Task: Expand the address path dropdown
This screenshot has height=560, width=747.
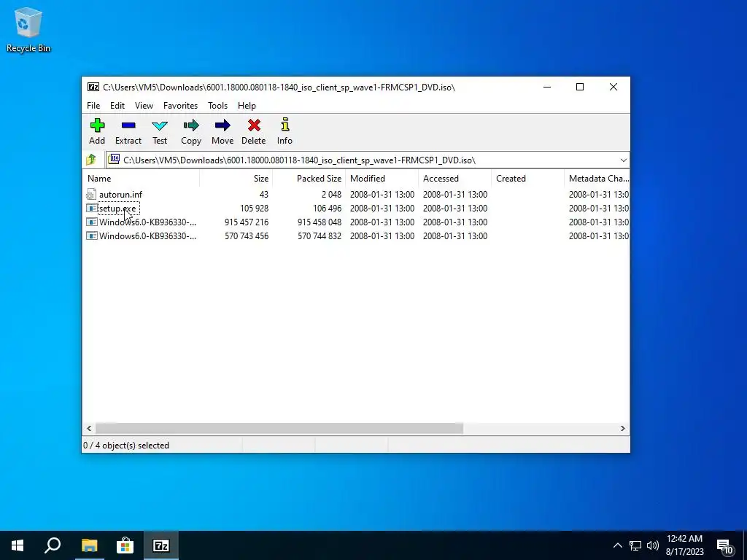Action: pyautogui.click(x=623, y=160)
